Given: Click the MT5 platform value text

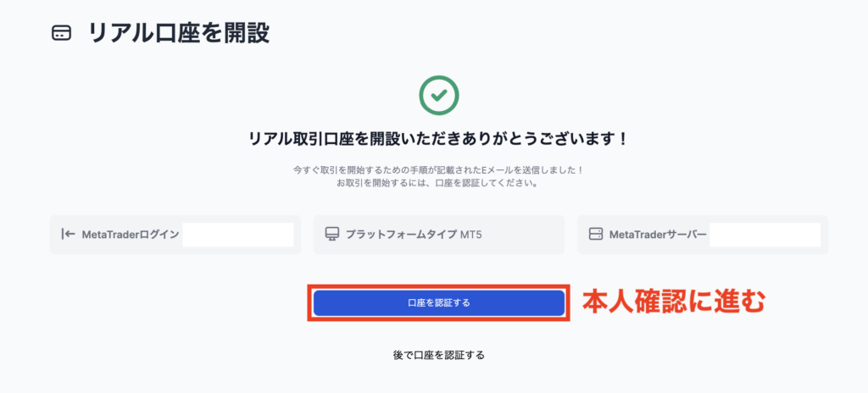Looking at the screenshot, I should pos(471,235).
